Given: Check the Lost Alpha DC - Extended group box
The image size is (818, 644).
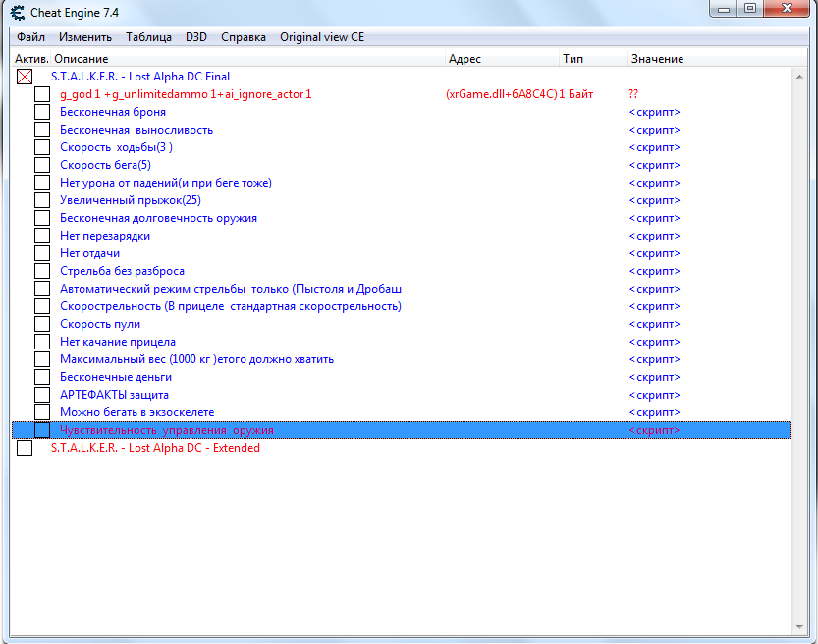Looking at the screenshot, I should [x=25, y=448].
